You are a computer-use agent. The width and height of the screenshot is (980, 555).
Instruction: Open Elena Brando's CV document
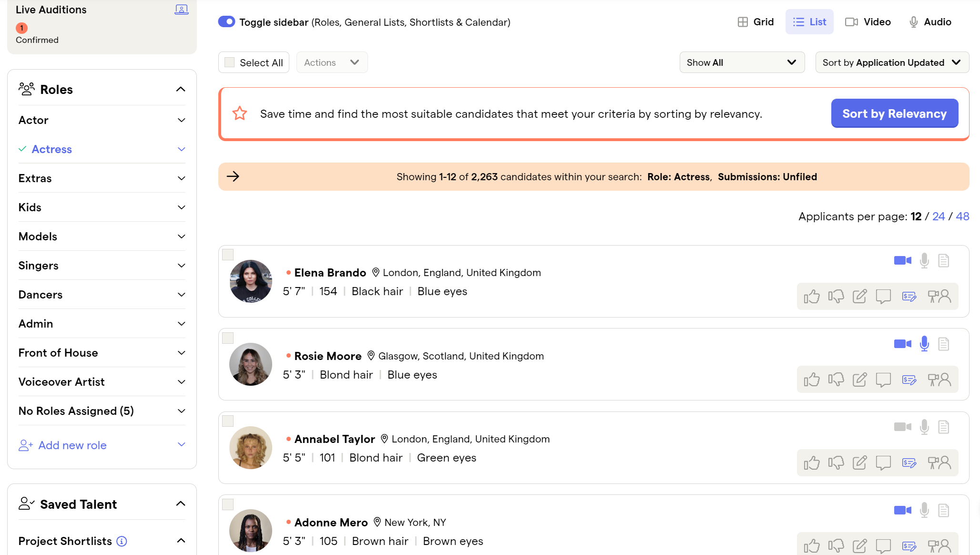[943, 260]
